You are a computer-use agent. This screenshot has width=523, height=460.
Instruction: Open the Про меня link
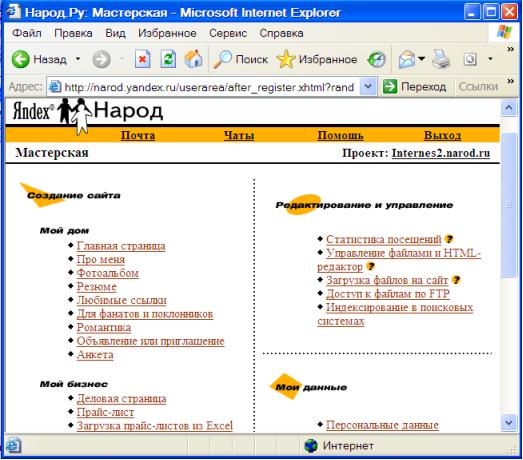(x=101, y=260)
